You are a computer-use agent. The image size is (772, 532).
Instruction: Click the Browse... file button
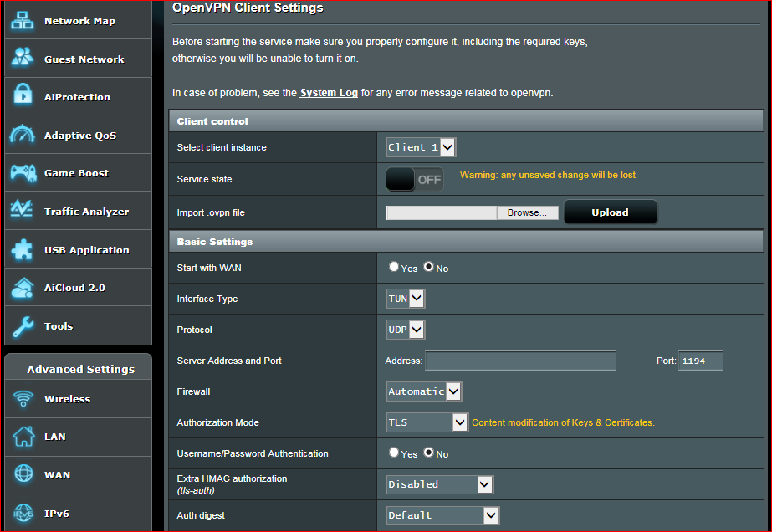point(527,212)
